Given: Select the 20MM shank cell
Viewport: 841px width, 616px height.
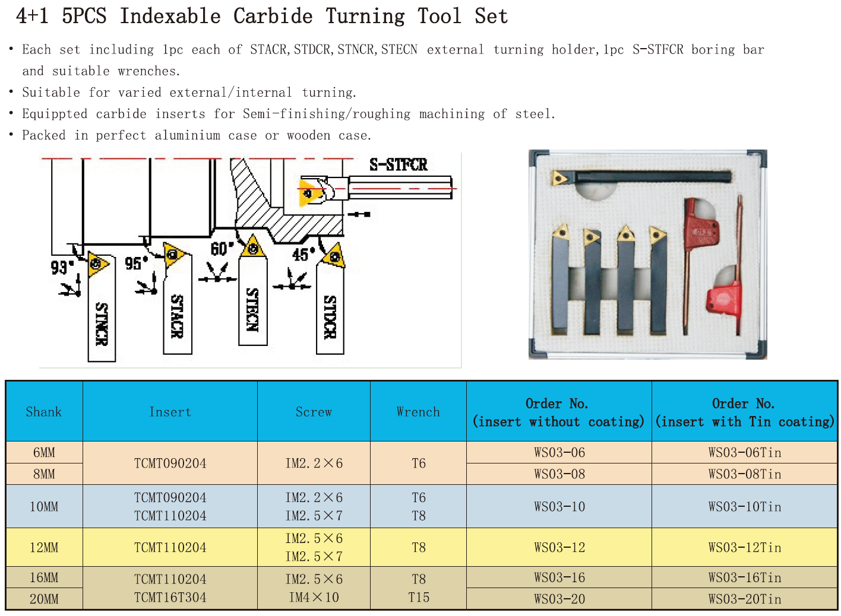Looking at the screenshot, I should click(x=44, y=599).
